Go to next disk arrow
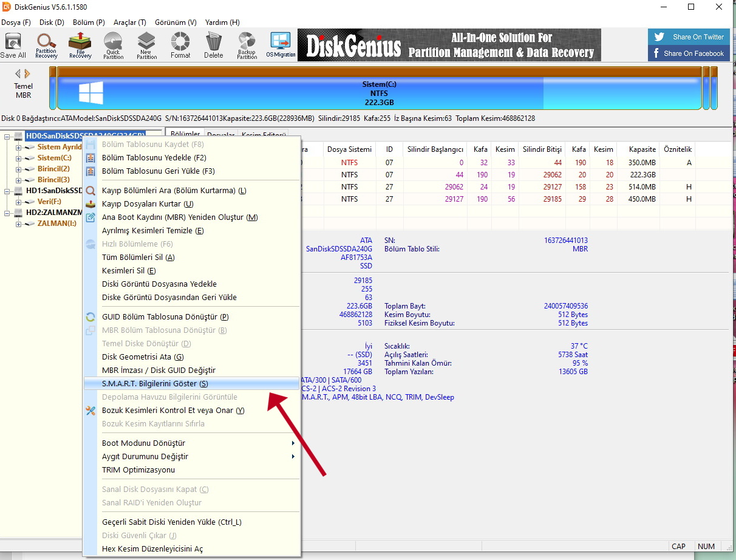This screenshot has width=736, height=560. 27,73
